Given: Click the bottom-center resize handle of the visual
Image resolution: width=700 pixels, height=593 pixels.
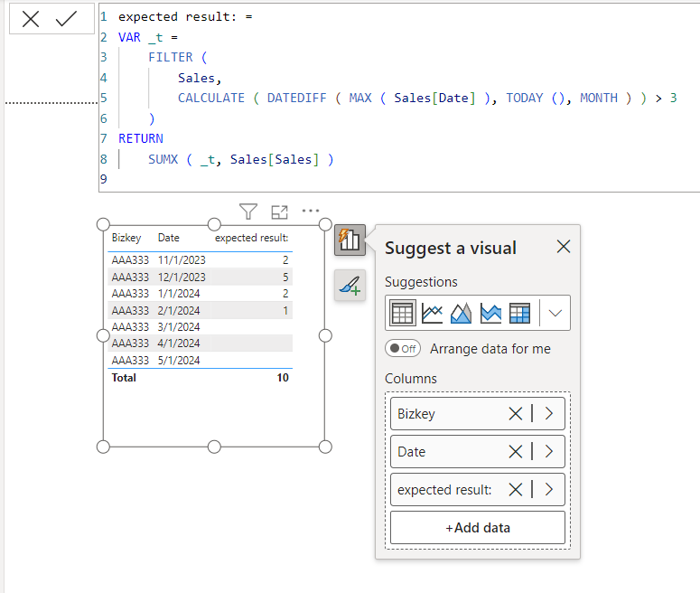Looking at the screenshot, I should click(214, 447).
